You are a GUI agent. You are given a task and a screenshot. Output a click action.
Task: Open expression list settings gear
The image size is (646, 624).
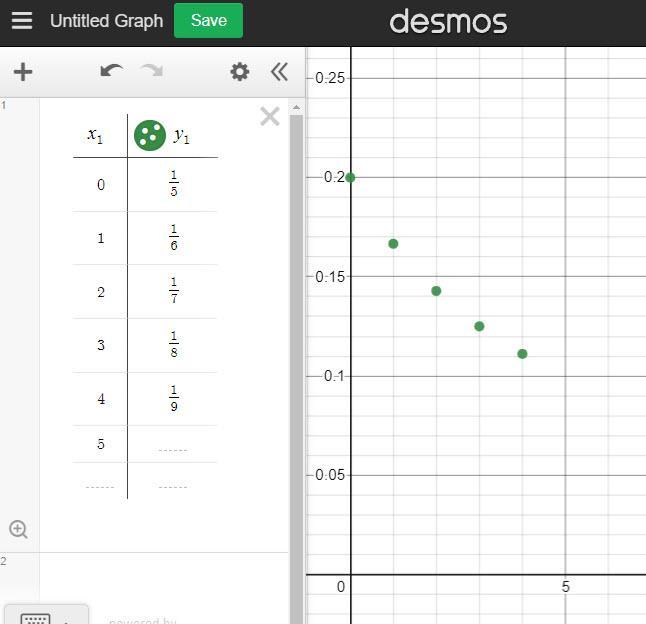(240, 72)
